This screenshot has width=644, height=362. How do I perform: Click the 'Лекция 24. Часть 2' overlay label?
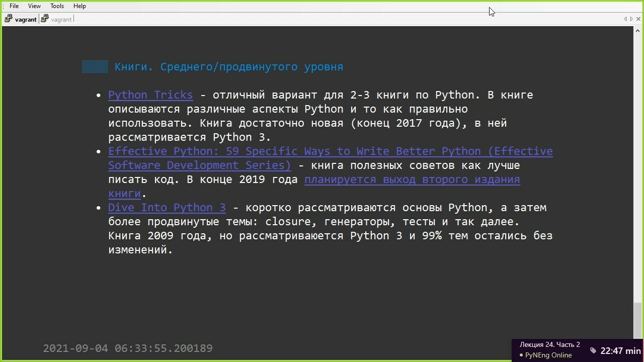coord(550,345)
